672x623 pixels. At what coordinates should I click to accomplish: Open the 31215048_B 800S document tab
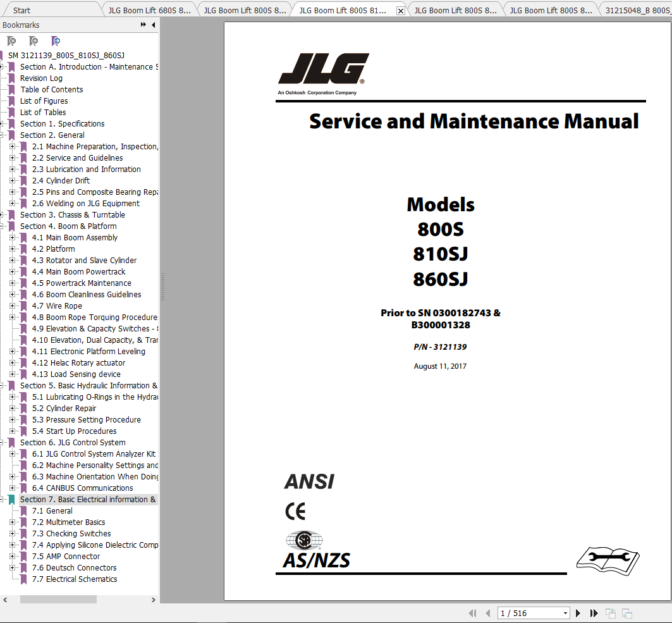pyautogui.click(x=637, y=10)
